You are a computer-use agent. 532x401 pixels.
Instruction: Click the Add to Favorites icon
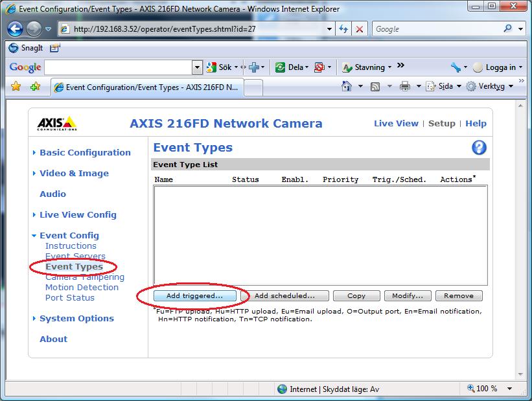(x=35, y=87)
